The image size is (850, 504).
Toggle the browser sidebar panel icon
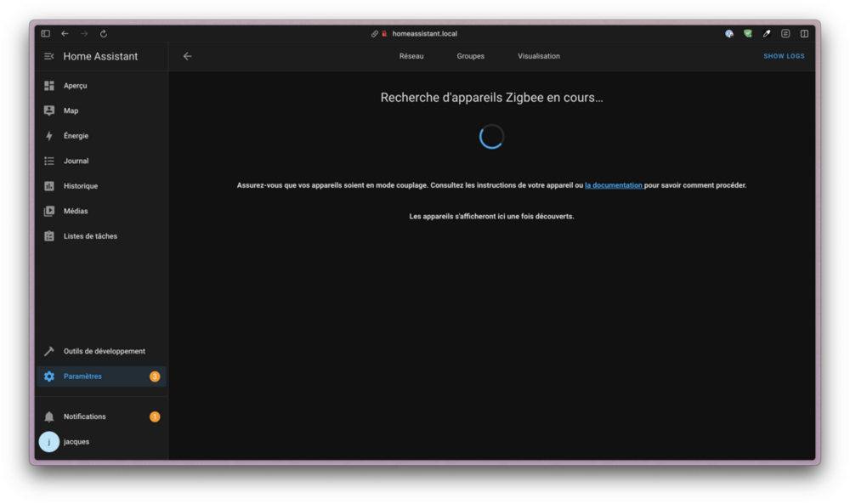click(x=46, y=34)
